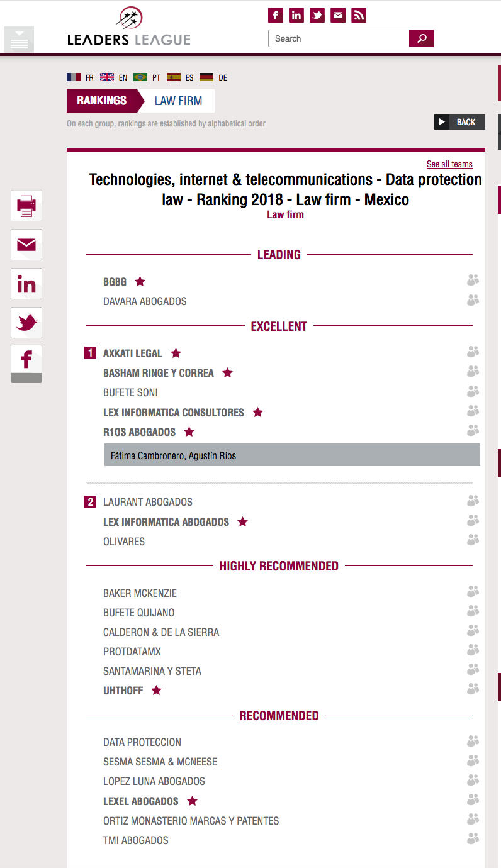Show team icon for Bufete Soni
This screenshot has height=868, width=501.
pos(473,391)
